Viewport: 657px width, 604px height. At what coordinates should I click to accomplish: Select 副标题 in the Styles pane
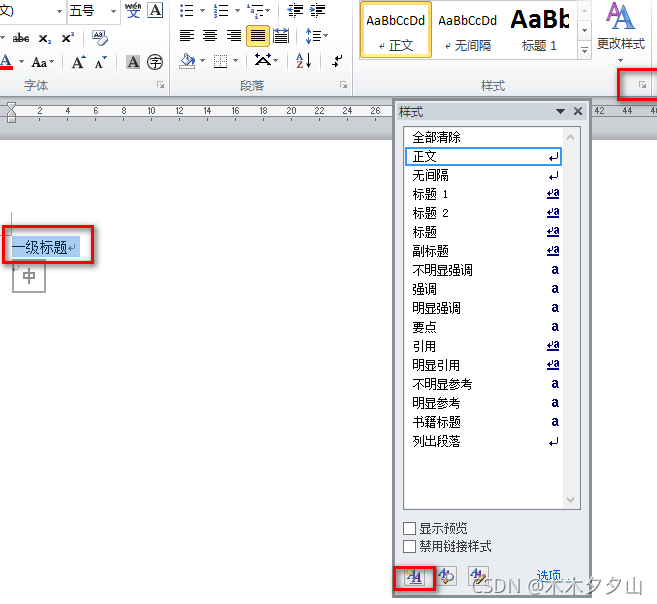(x=483, y=251)
